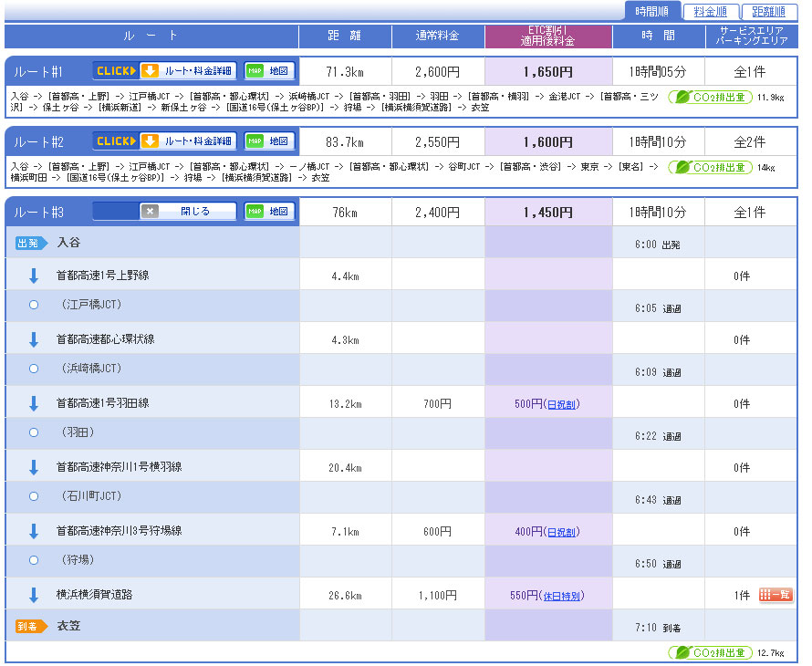812x666 pixels.
Task: Click the ETC discounted price column header
Action: (547, 36)
